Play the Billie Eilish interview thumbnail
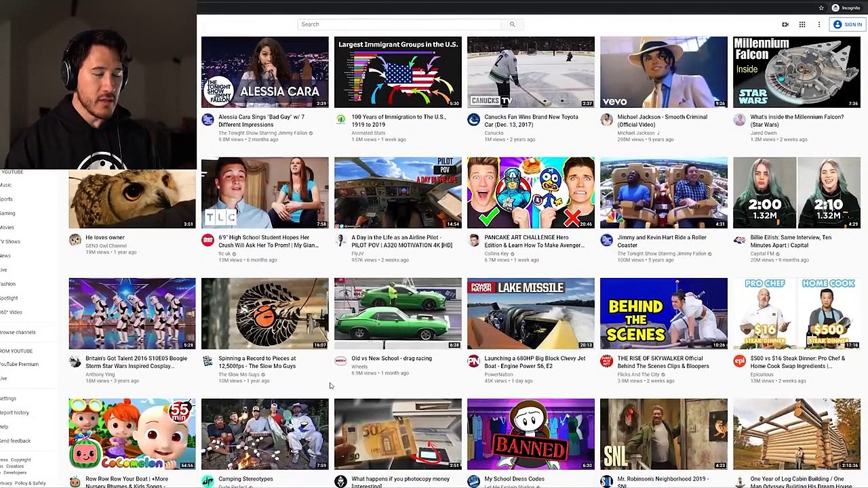The image size is (868, 488). pos(797,193)
